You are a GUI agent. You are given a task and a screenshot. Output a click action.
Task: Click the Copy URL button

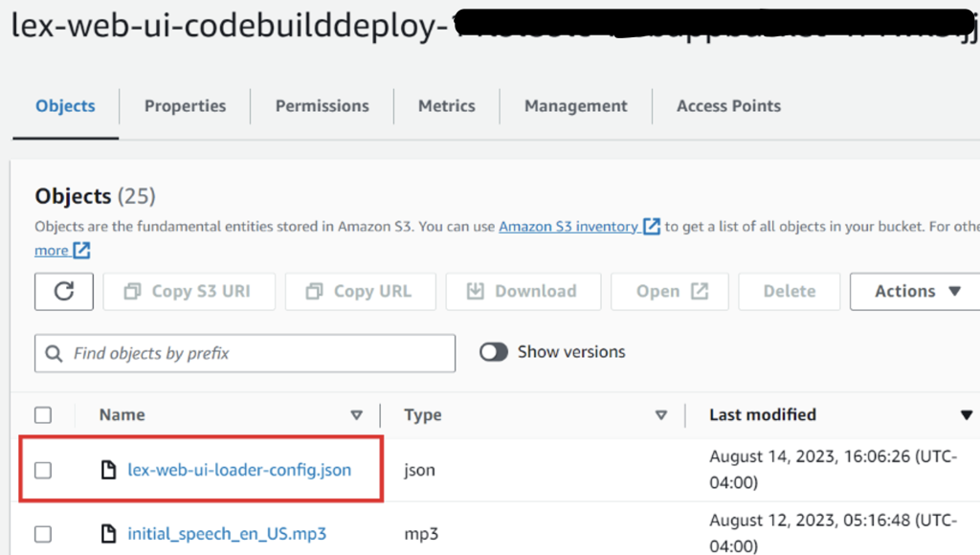point(360,291)
